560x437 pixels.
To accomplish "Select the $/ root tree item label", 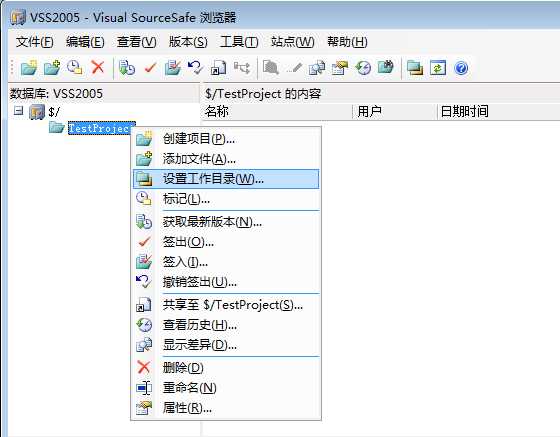I will pyautogui.click(x=54, y=112).
